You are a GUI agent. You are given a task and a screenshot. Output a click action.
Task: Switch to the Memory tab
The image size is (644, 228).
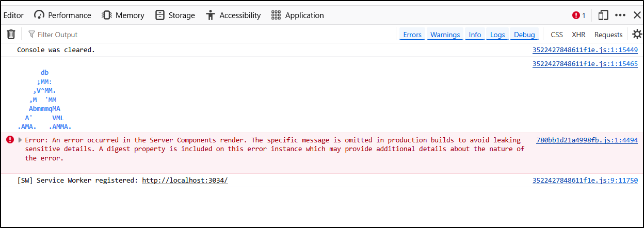pos(123,15)
